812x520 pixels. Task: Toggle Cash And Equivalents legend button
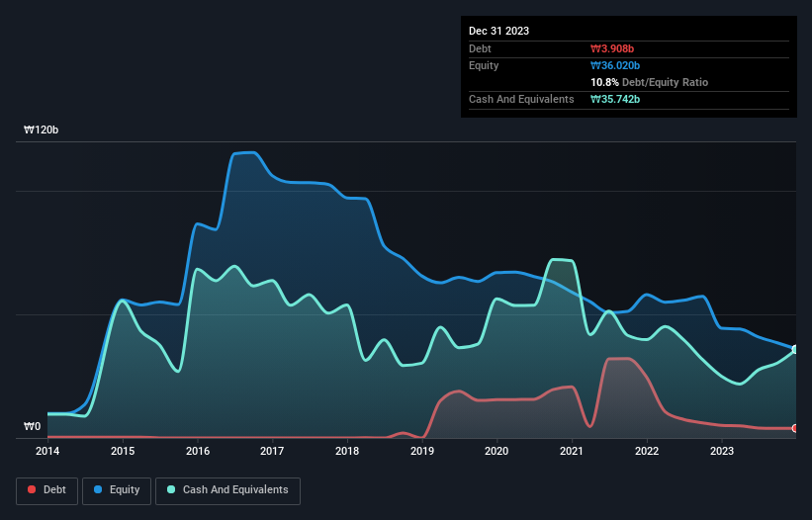(x=227, y=490)
